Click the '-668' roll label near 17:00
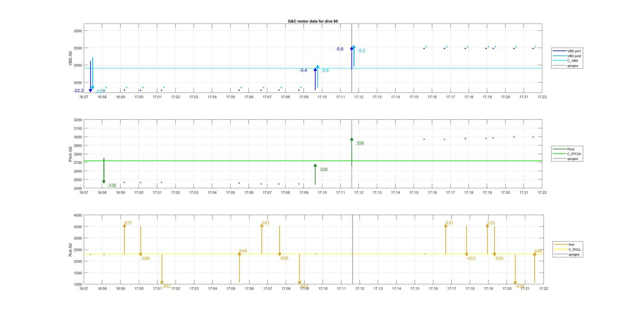Image resolution: width=644 pixels, height=319 pixels. pos(145,259)
